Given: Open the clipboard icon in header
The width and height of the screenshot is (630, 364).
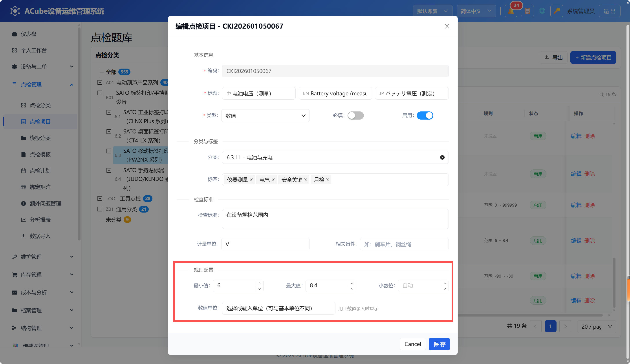Looking at the screenshot, I should [527, 11].
